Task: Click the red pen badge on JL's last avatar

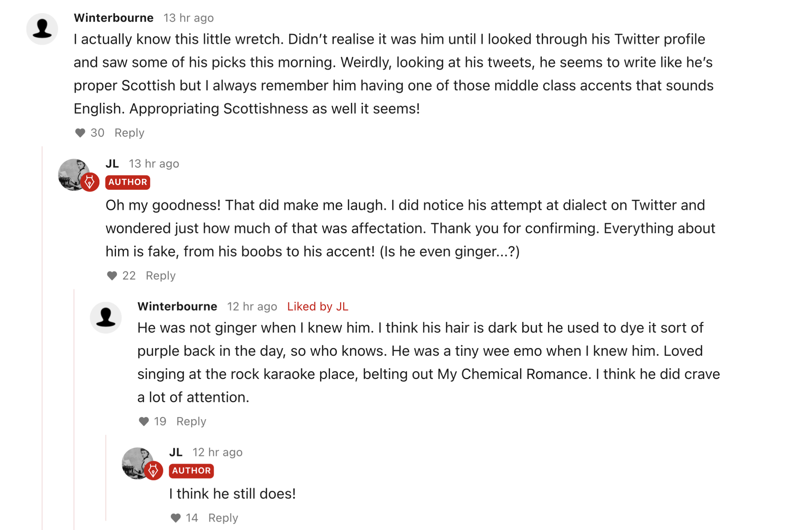Action: pos(154,471)
